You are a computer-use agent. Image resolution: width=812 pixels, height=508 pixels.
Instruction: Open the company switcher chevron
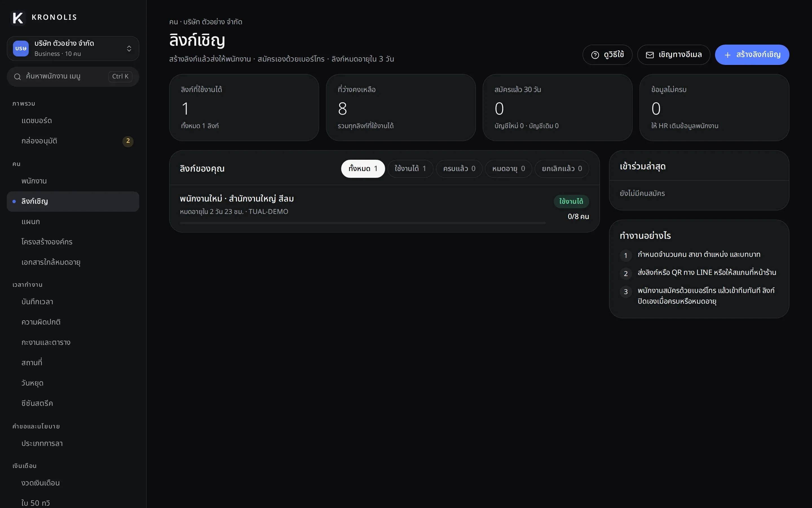(129, 48)
